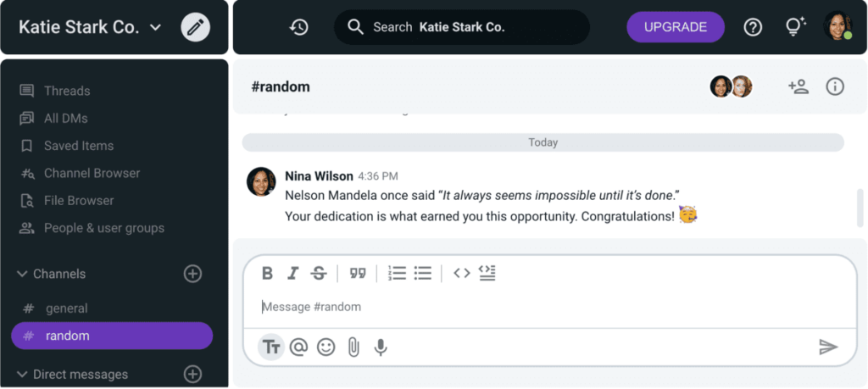Toggle the text formatting toolbar button
Image resolution: width=868 pixels, height=389 pixels.
point(271,347)
